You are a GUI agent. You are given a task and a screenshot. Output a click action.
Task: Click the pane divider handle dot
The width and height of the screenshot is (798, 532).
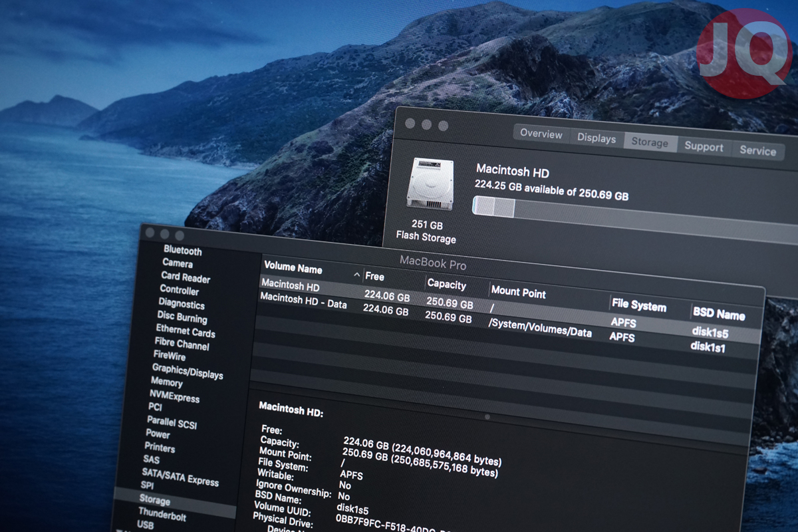coord(487,417)
